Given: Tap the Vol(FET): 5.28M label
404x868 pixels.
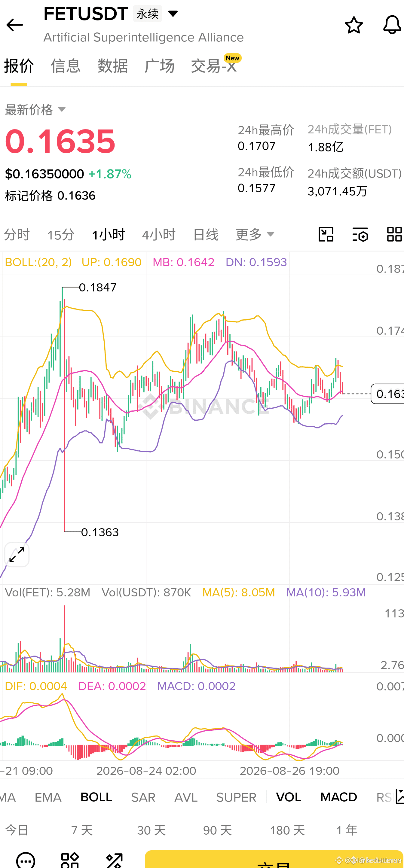Looking at the screenshot, I should [x=47, y=592].
